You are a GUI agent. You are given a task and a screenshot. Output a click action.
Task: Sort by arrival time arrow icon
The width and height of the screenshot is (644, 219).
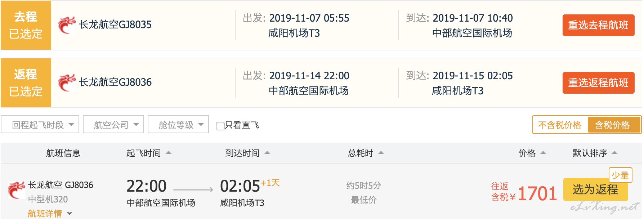[x=267, y=153]
